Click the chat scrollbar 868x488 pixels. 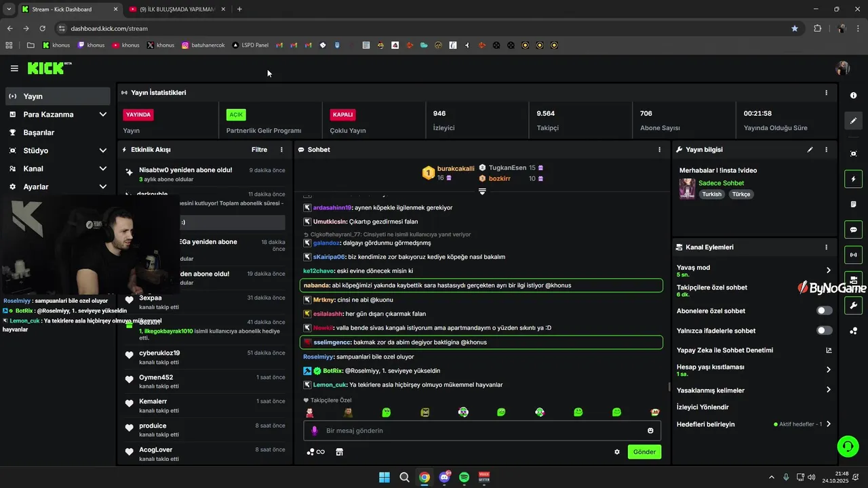tap(669, 387)
